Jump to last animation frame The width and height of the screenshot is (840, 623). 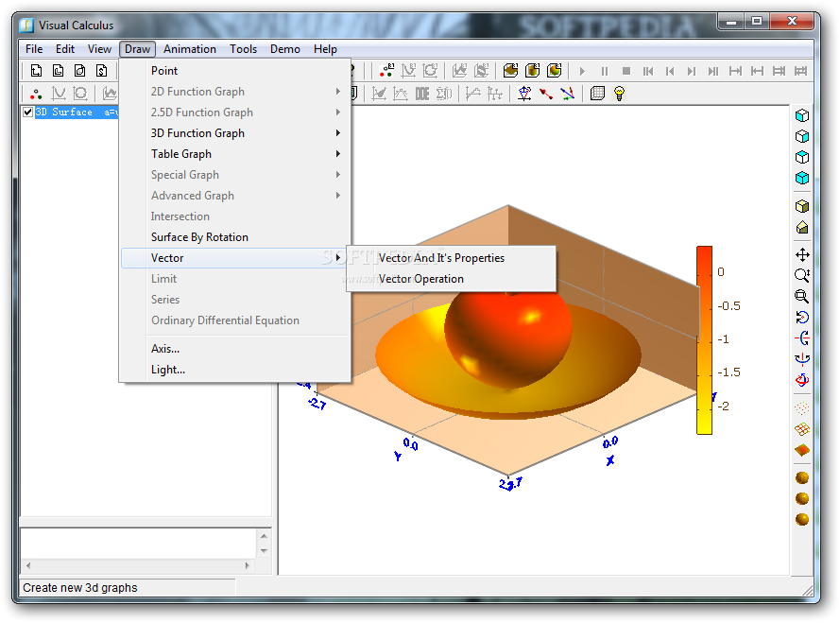pos(713,71)
